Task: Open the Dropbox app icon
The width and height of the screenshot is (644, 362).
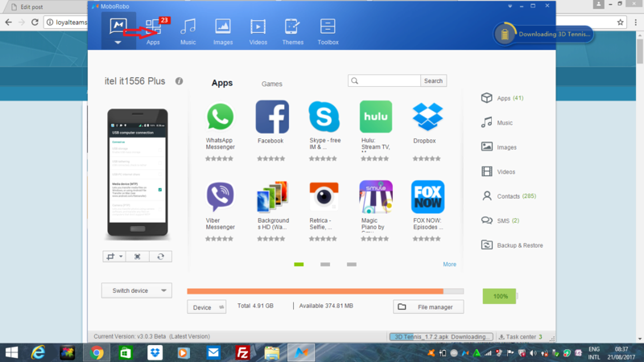Action: (427, 117)
